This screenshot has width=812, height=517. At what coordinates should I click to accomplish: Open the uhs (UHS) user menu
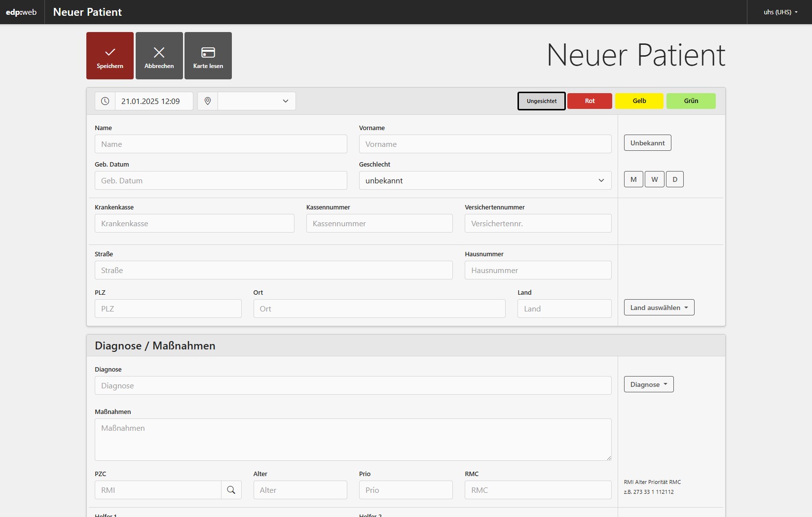click(780, 12)
